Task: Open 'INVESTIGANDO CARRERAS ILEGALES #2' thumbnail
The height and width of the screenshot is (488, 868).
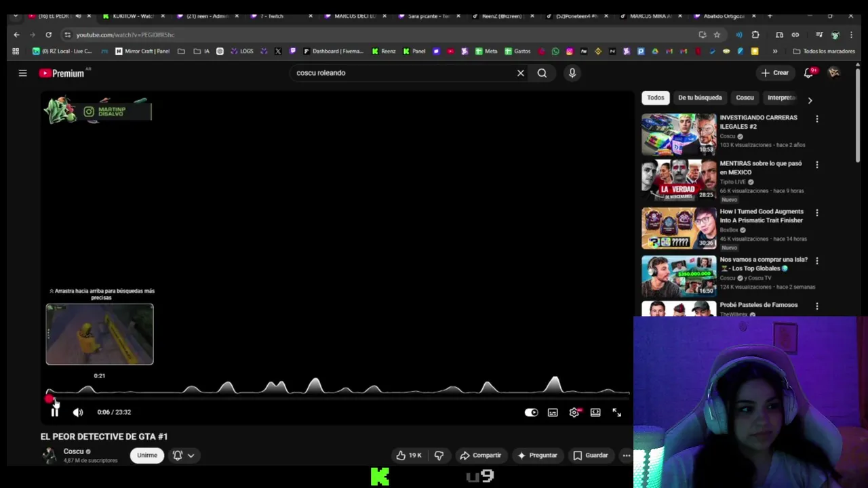Action: coord(679,134)
